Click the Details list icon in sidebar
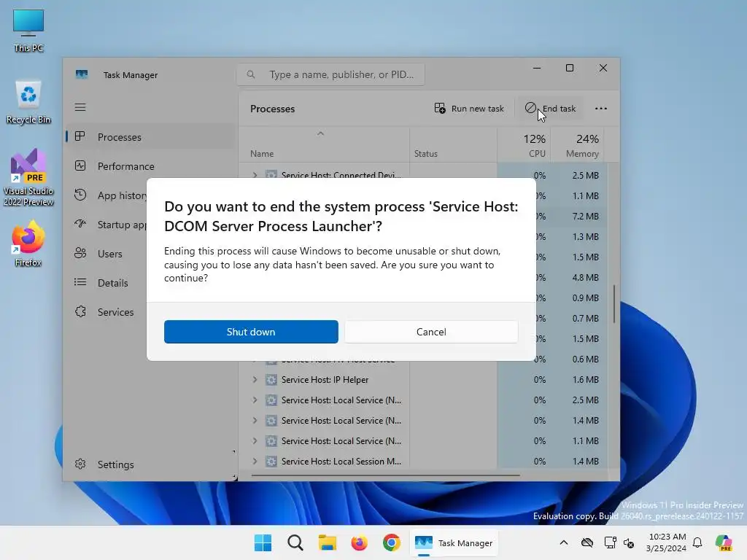The width and height of the screenshot is (747, 560). coord(80,282)
